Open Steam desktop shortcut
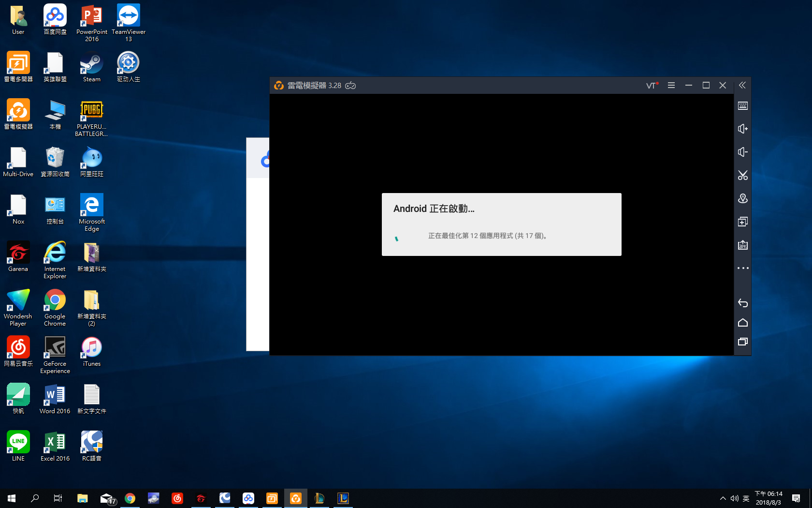This screenshot has width=812, height=508. tap(92, 67)
